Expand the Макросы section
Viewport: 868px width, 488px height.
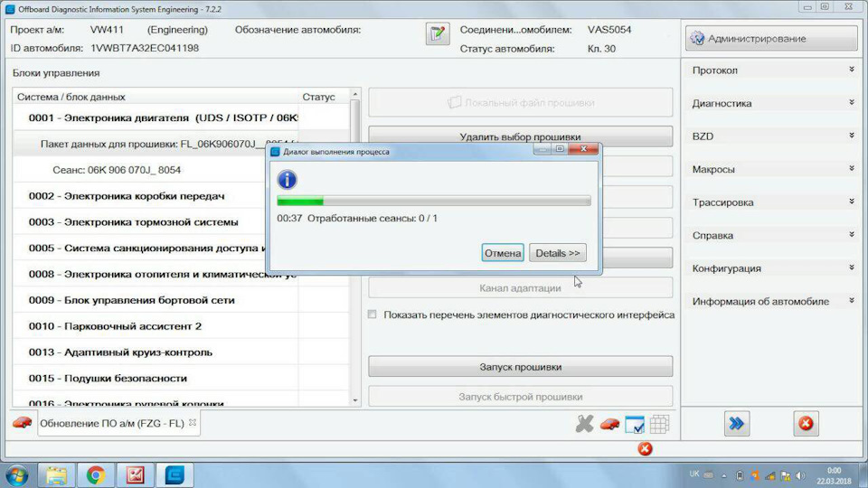(773, 169)
